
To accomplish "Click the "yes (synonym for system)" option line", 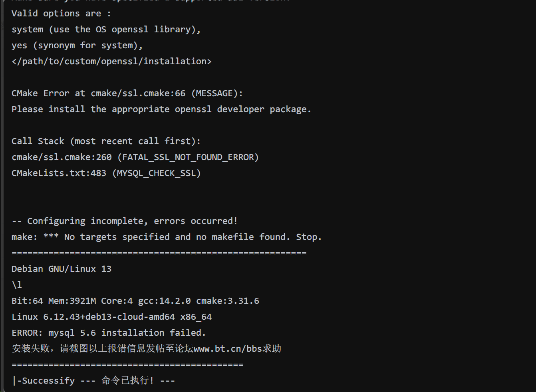I will click(x=77, y=46).
